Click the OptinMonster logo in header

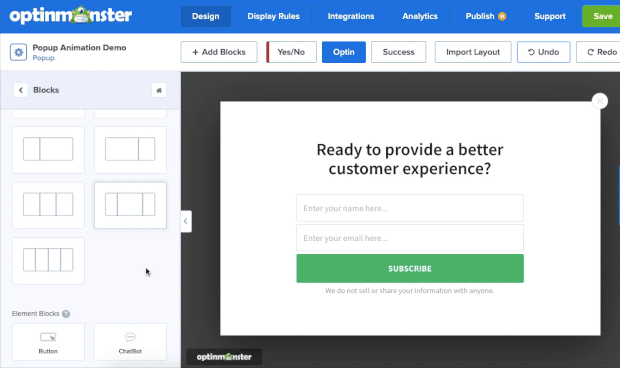(70, 15)
